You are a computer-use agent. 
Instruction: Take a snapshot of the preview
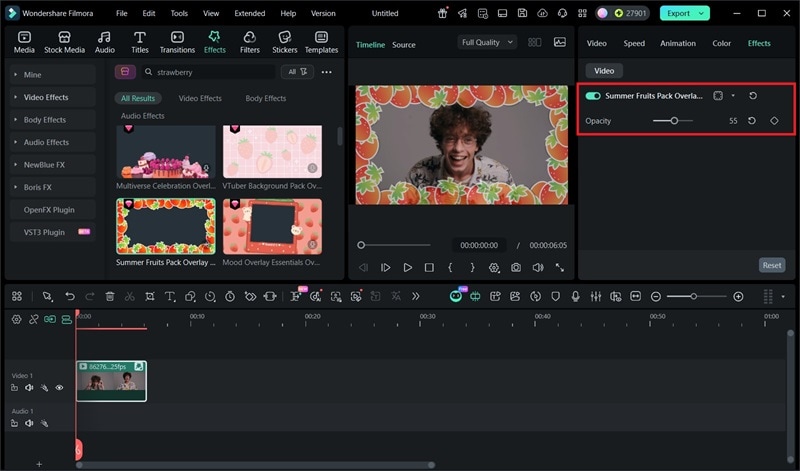click(x=515, y=268)
